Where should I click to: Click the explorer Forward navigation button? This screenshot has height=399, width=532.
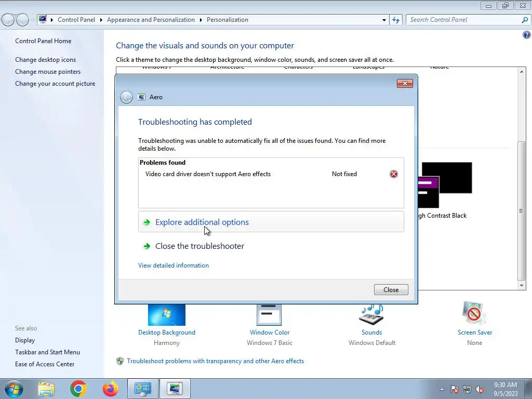click(x=22, y=20)
